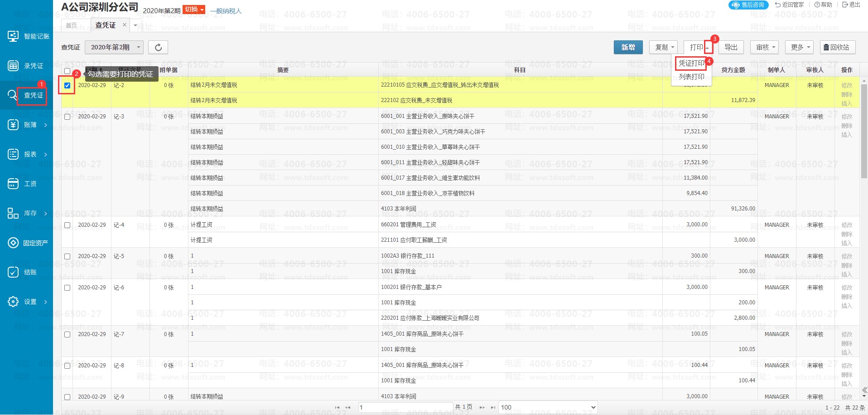
Task: Choose 凭证打印 from print menu
Action: click(691, 63)
